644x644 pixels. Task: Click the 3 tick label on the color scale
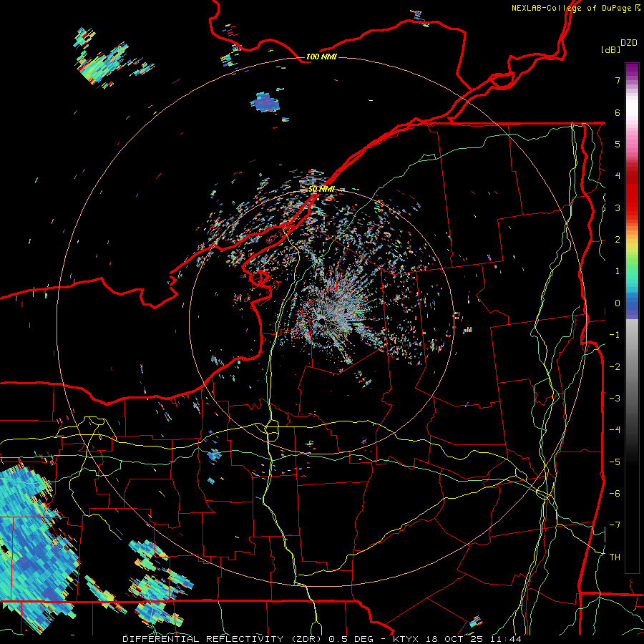618,208
